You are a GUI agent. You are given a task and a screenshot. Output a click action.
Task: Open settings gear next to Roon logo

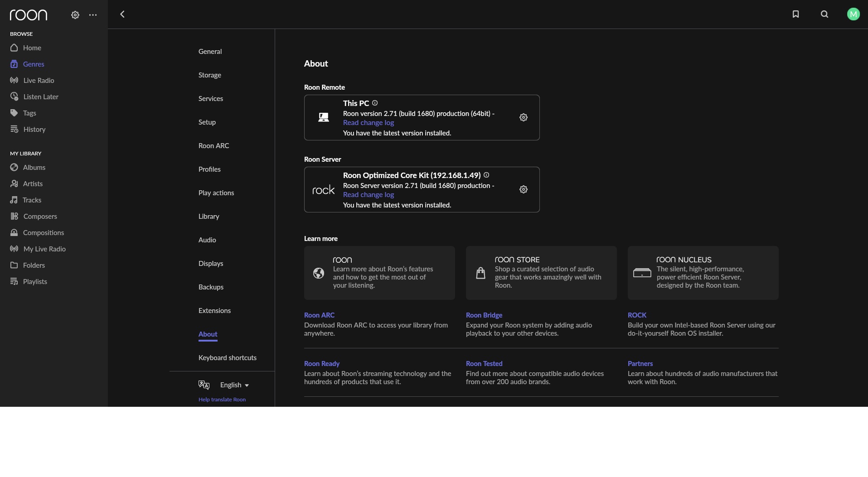click(75, 15)
